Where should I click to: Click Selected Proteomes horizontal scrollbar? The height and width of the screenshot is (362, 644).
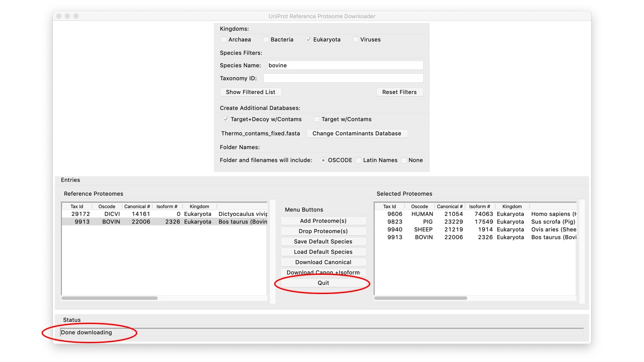click(420, 298)
